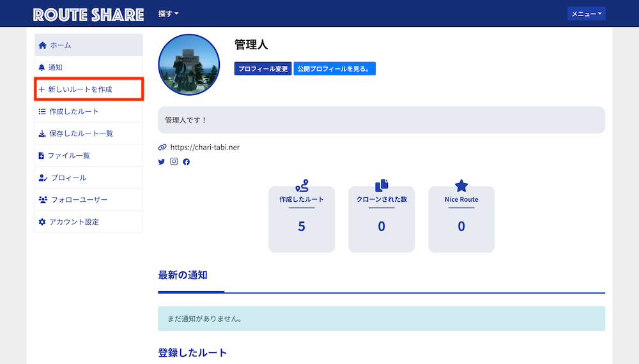
Task: Click the chain link icon beside URL
Action: tap(162, 147)
